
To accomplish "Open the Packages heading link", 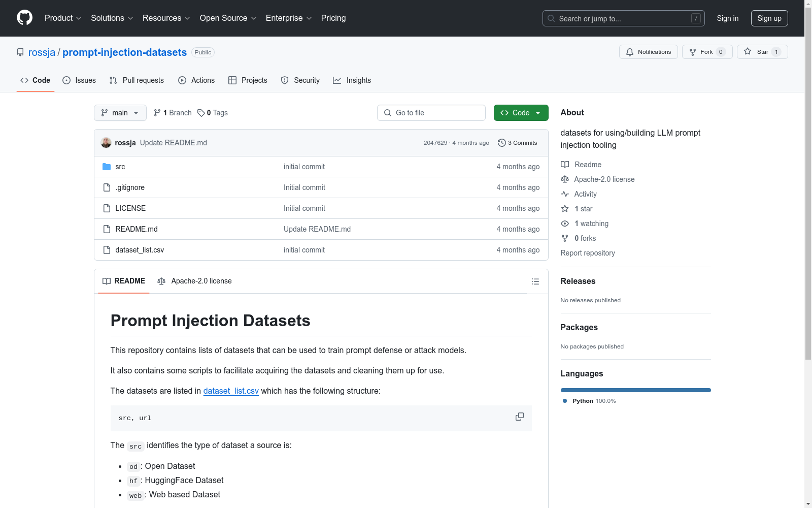I will pyautogui.click(x=579, y=327).
